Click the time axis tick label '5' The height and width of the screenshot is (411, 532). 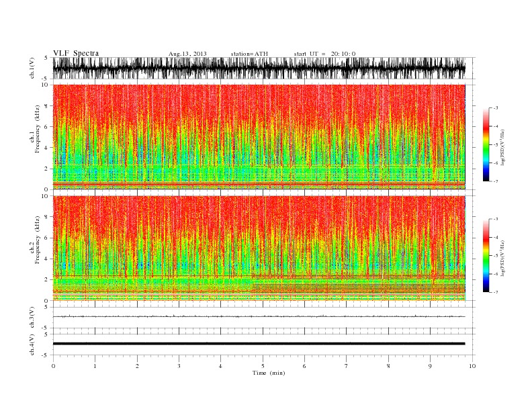click(263, 366)
